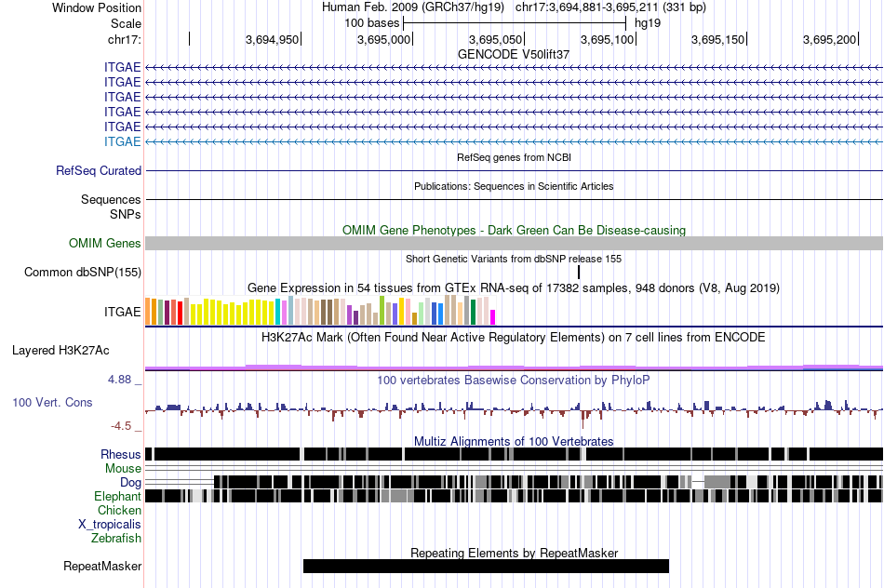
Task: Select the Common dbSNP(155) track label
Action: click(83, 272)
